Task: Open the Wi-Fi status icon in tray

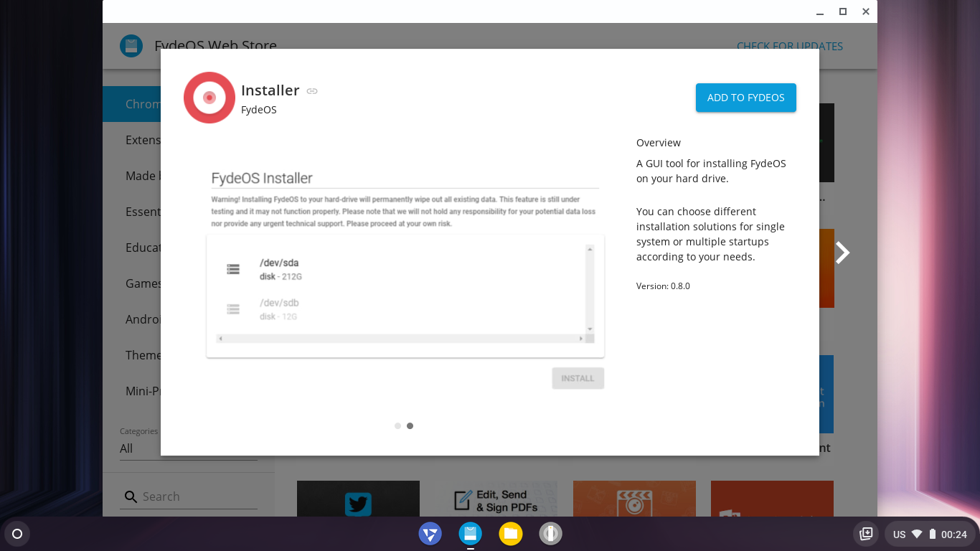Action: (917, 534)
